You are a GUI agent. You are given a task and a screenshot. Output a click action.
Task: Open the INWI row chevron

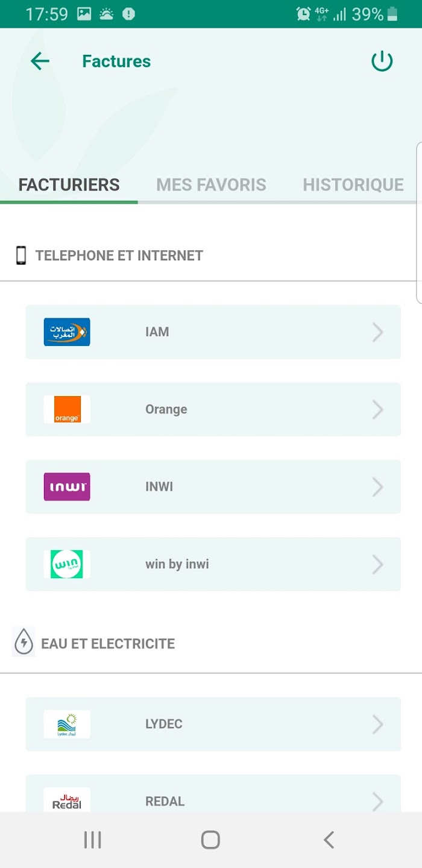pos(377,486)
